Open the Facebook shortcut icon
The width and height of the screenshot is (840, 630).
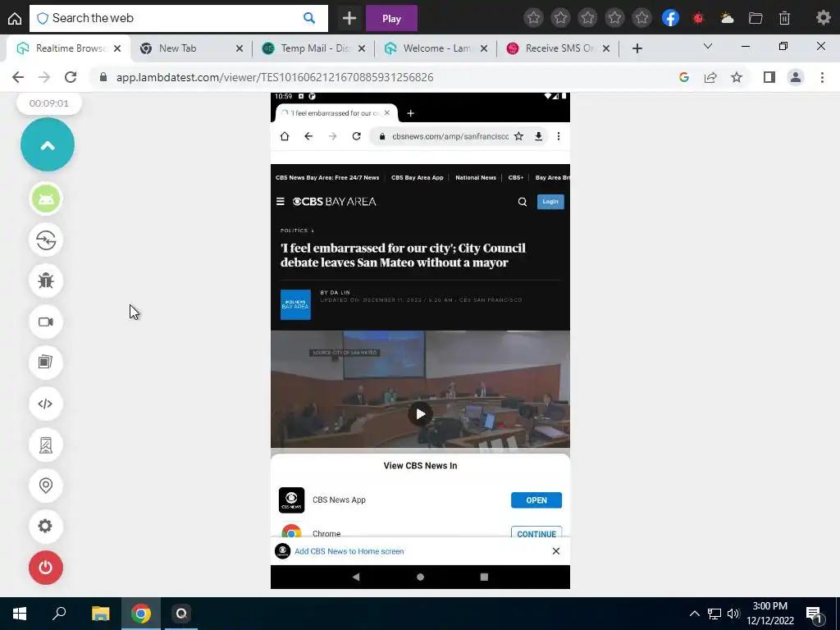(x=670, y=18)
